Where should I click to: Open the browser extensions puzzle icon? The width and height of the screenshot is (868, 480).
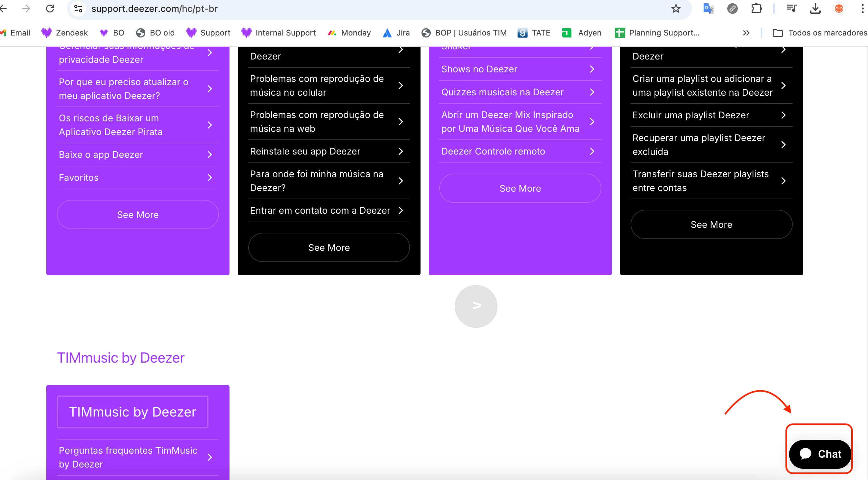(756, 9)
